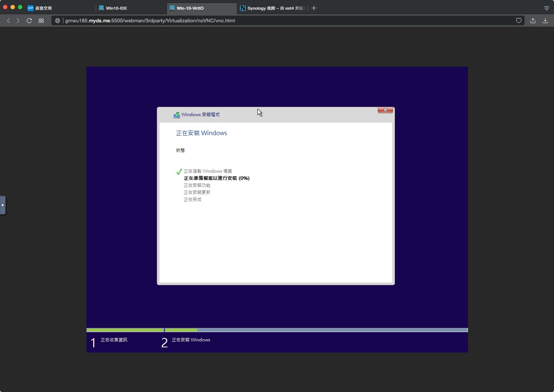Open the downloads icon

point(545,20)
